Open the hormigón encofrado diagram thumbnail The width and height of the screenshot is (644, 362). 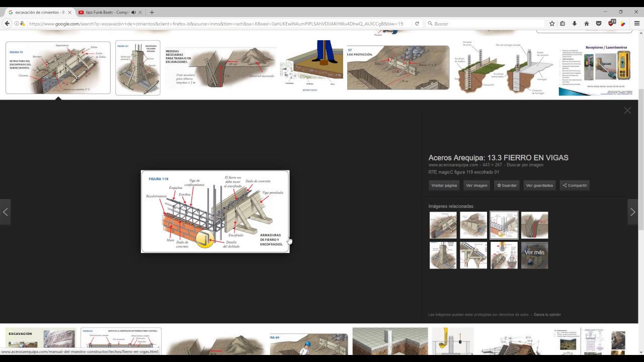tap(504, 68)
